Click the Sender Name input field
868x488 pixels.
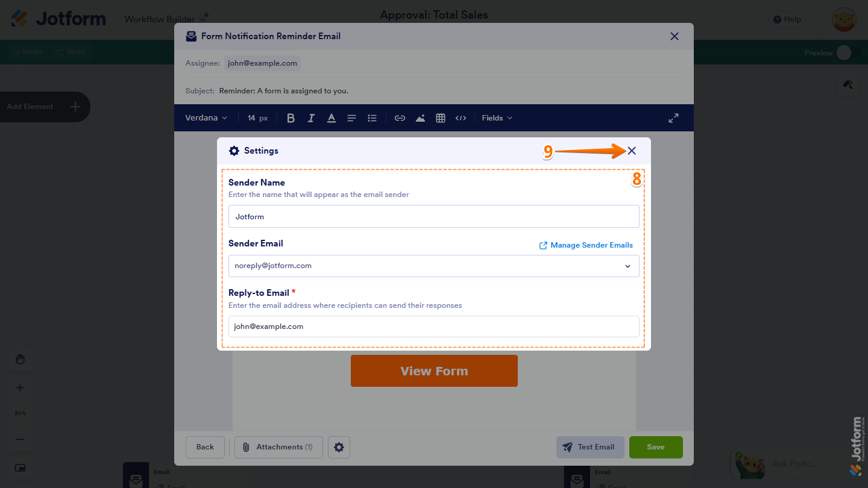[x=433, y=216]
